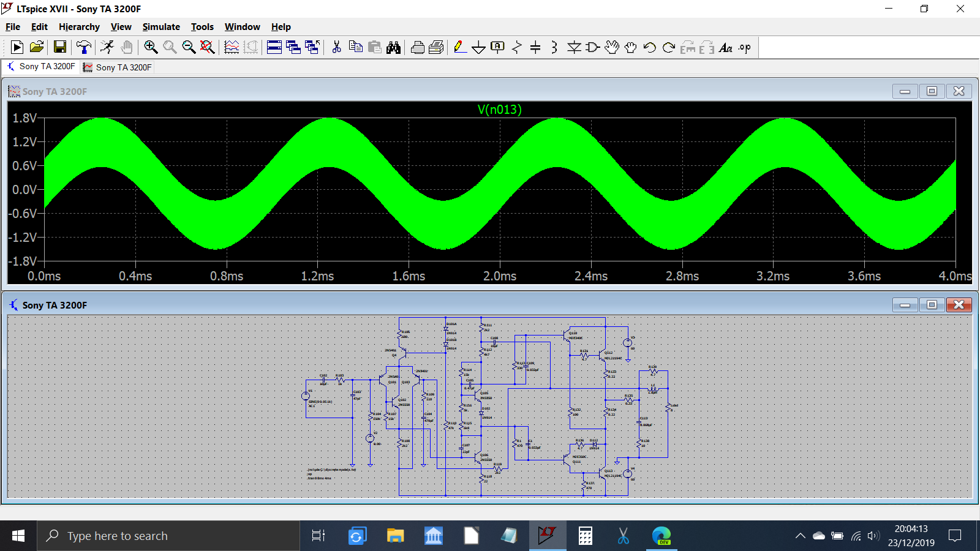Screen dimensions: 980x551
Task: Open File Explorer from the taskbar
Action: (x=396, y=536)
